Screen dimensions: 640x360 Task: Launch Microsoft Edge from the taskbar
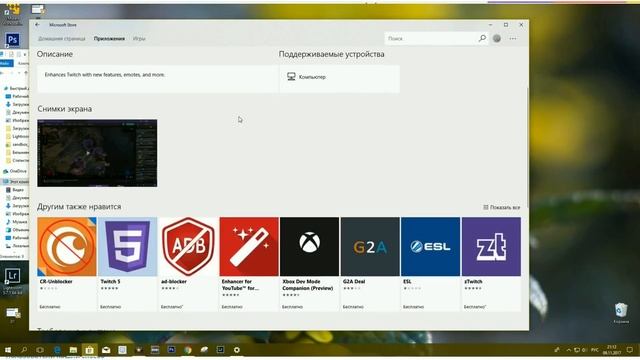[x=57, y=350]
